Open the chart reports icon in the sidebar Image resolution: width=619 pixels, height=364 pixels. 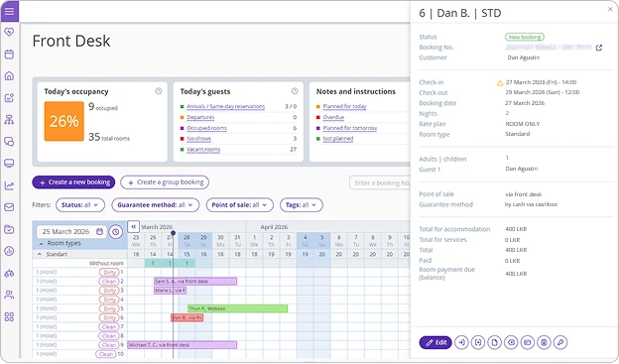point(9,185)
